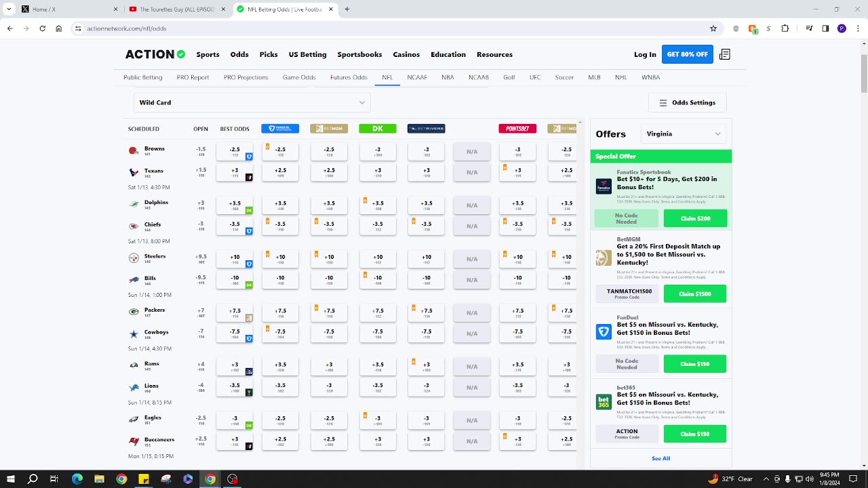Click the Log In link
Viewport: 868px width, 488px height.
click(645, 54)
